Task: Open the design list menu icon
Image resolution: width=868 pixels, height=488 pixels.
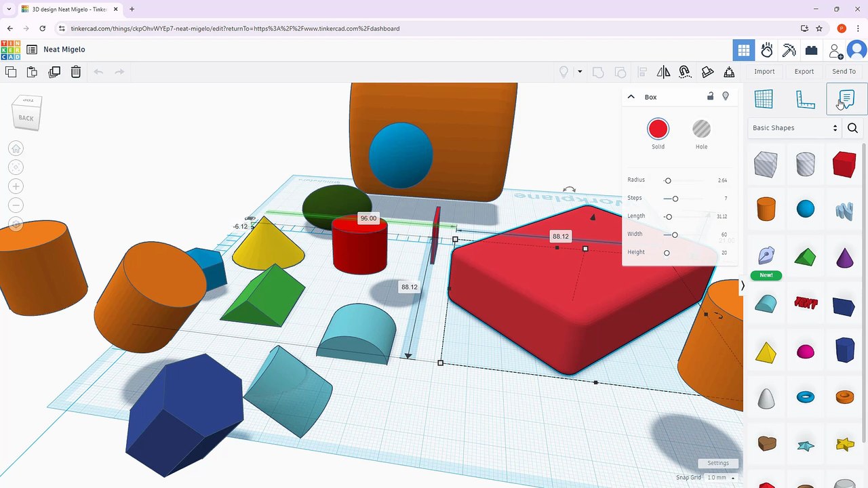Action: coord(32,49)
